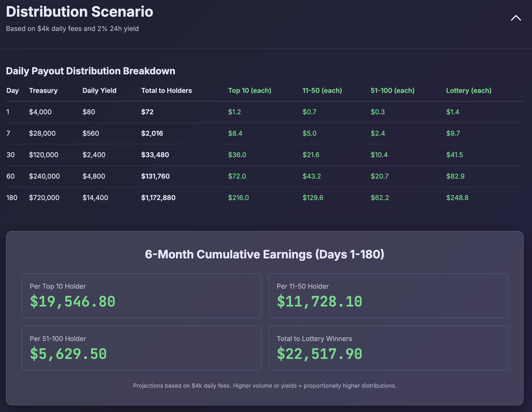Screen dimensions: 532x412
Task: Click the Distribution Scenario heading
Action: 79,12
